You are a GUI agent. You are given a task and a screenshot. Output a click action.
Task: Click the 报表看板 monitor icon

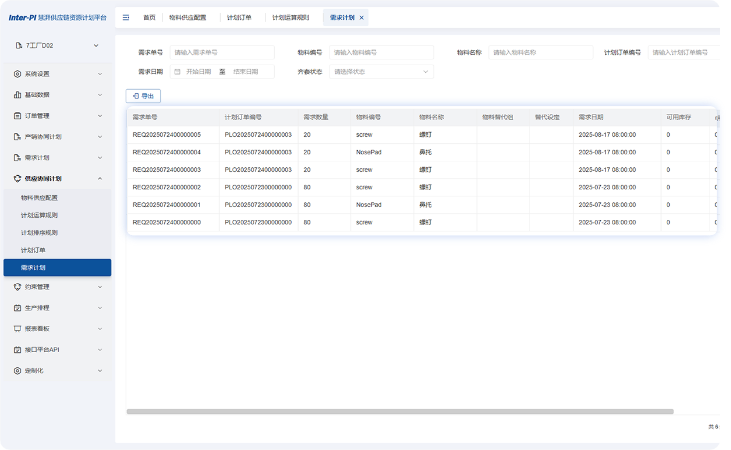tap(17, 328)
